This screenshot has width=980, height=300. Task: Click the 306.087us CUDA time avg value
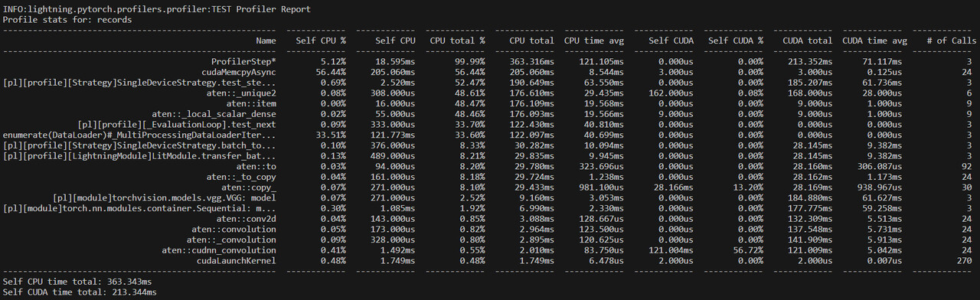(880, 166)
